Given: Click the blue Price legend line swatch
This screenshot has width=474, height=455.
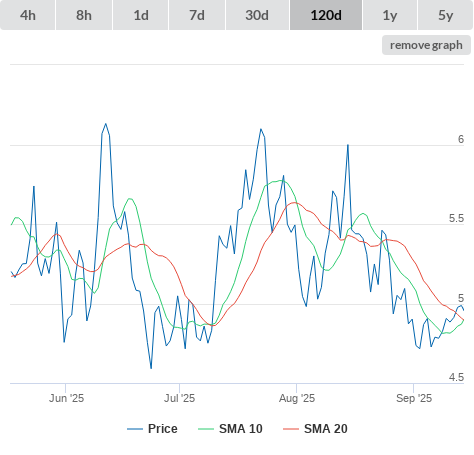Looking at the screenshot, I should coord(135,429).
